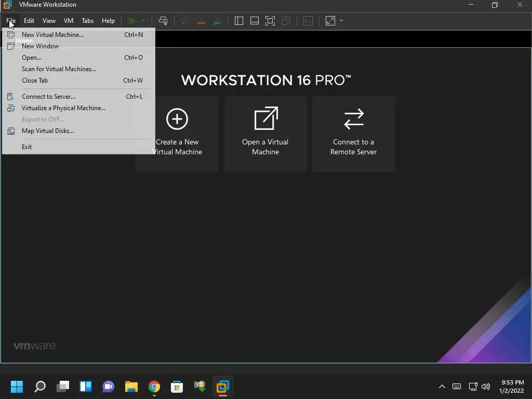
Task: Choose Map Virtual Disks menu entry
Action: (x=79, y=131)
